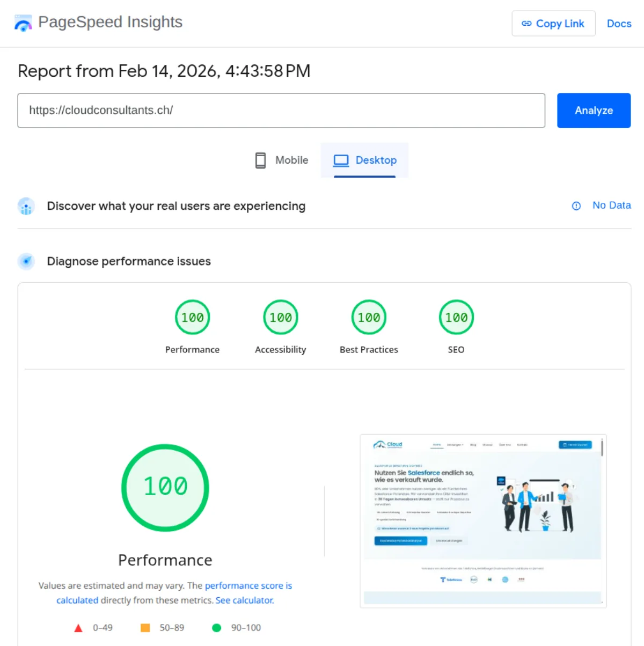Select the Desktop tab
This screenshot has height=646, width=644.
tap(365, 160)
